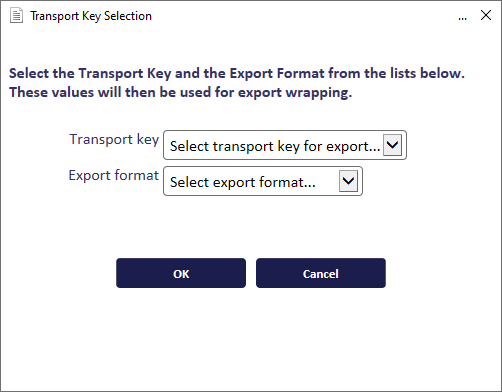Close the Transport Key Selection dialog

486,15
